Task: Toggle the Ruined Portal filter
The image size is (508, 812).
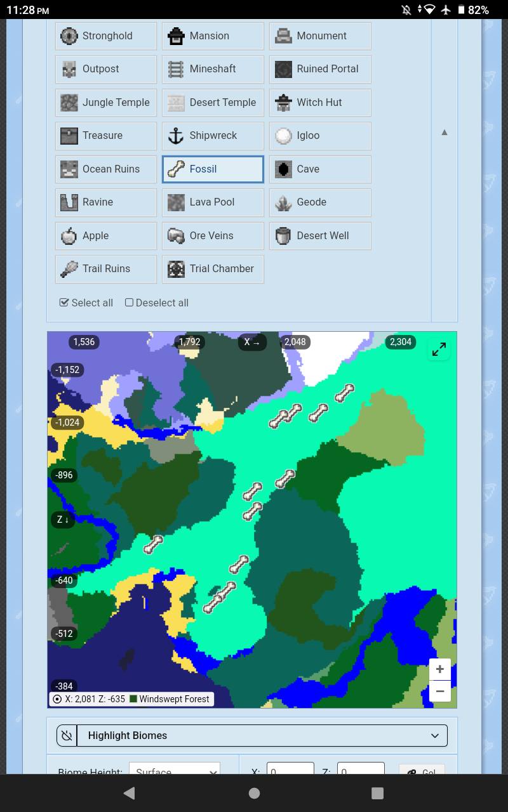Action: 320,69
